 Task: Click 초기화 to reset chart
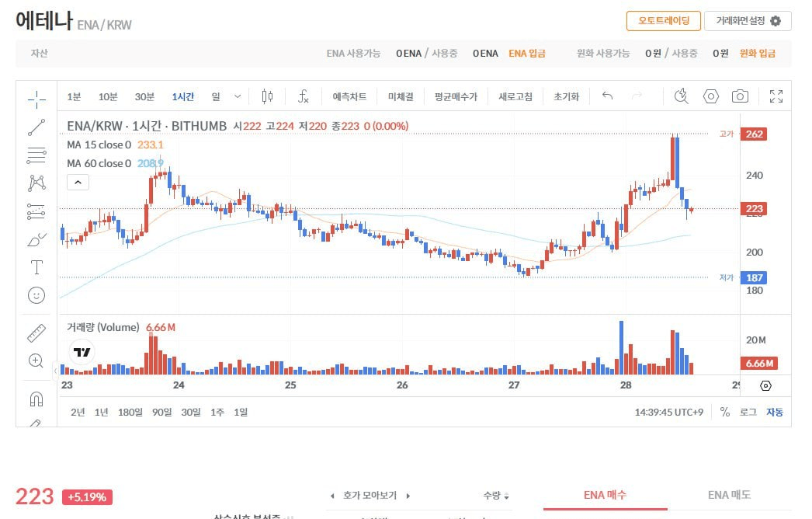[566, 96]
